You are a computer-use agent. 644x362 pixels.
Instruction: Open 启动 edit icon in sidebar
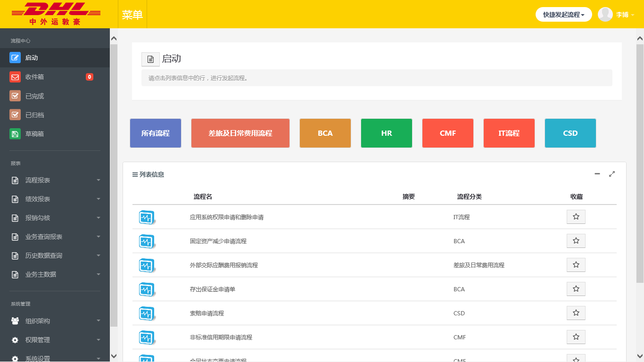[15, 58]
